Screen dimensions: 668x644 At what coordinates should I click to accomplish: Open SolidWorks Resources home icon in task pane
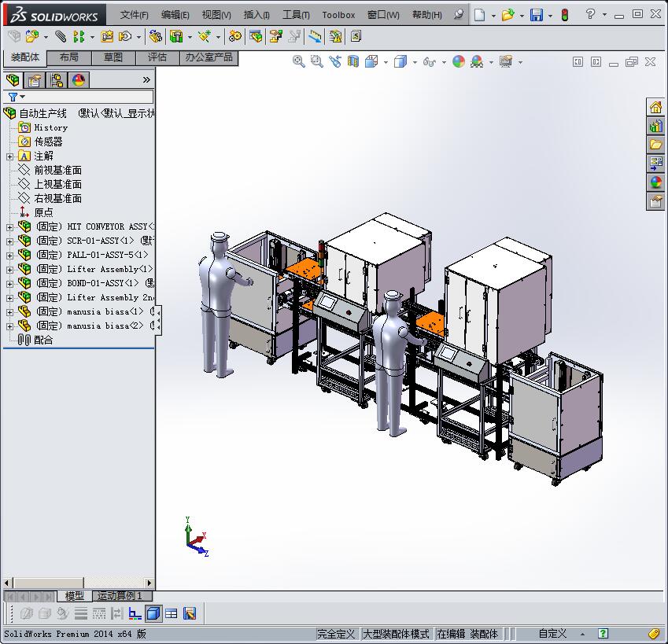click(x=655, y=107)
